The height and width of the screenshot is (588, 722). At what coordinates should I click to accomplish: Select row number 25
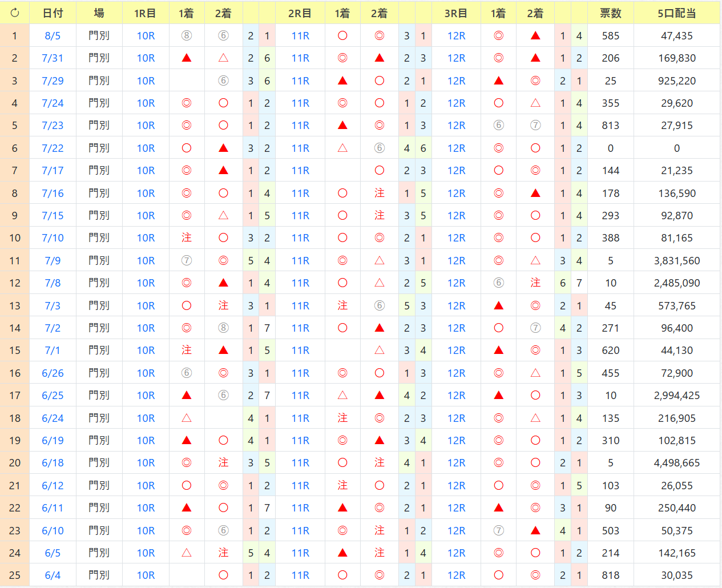(x=15, y=575)
